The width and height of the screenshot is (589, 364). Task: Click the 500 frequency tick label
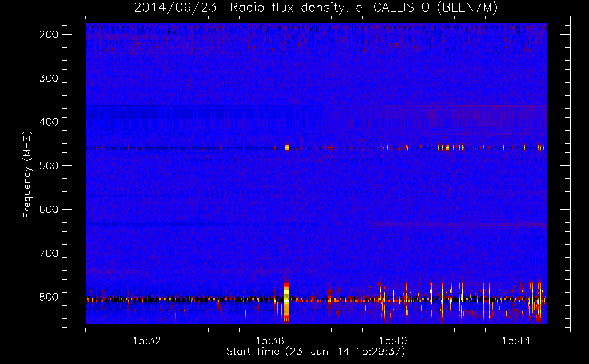(48, 166)
